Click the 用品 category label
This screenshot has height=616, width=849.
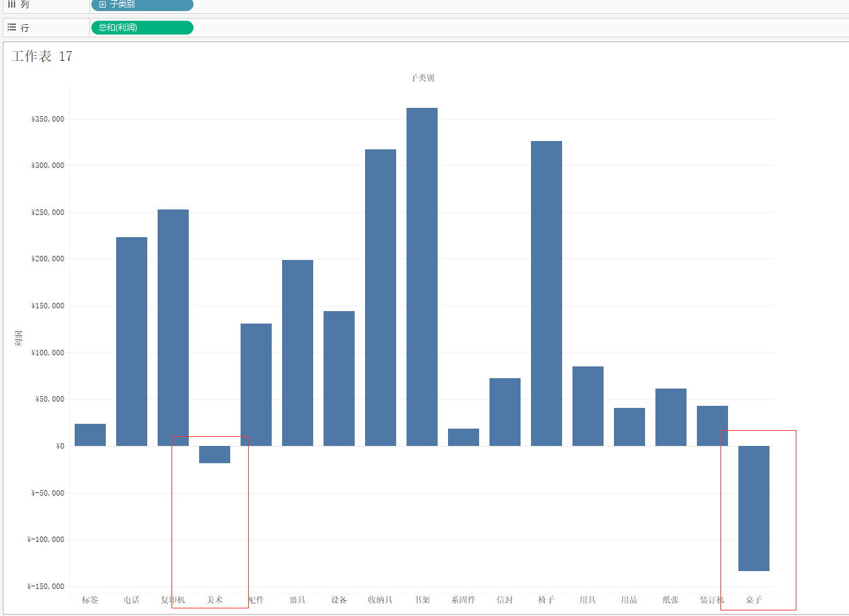pos(629,599)
